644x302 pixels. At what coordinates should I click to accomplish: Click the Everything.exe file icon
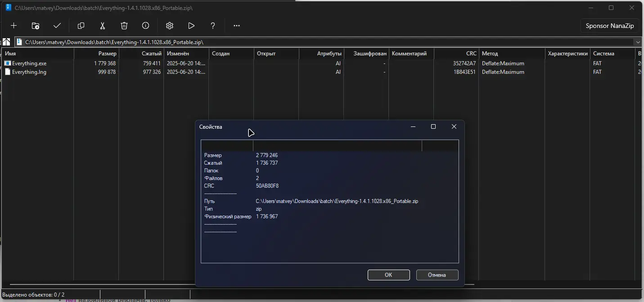pos(7,63)
